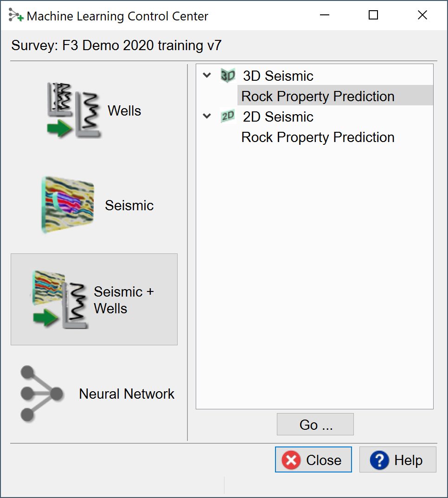Collapse the 2D Seismic tree node

click(x=207, y=116)
